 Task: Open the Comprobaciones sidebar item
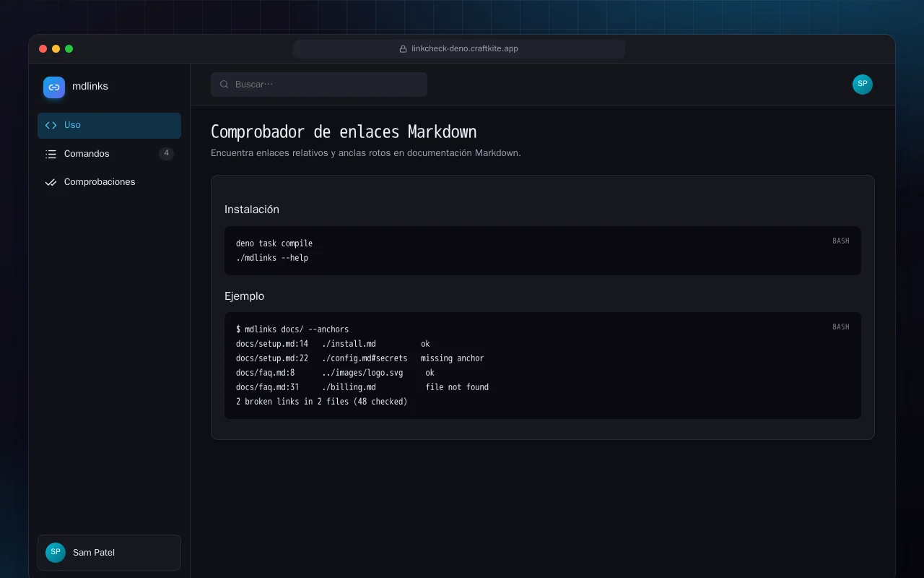click(x=109, y=182)
